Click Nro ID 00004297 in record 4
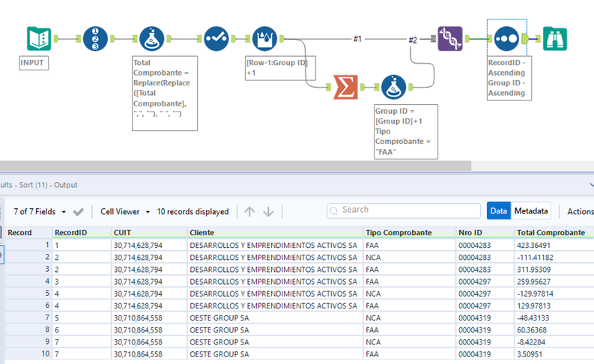The width and height of the screenshot is (594, 364). point(485,282)
